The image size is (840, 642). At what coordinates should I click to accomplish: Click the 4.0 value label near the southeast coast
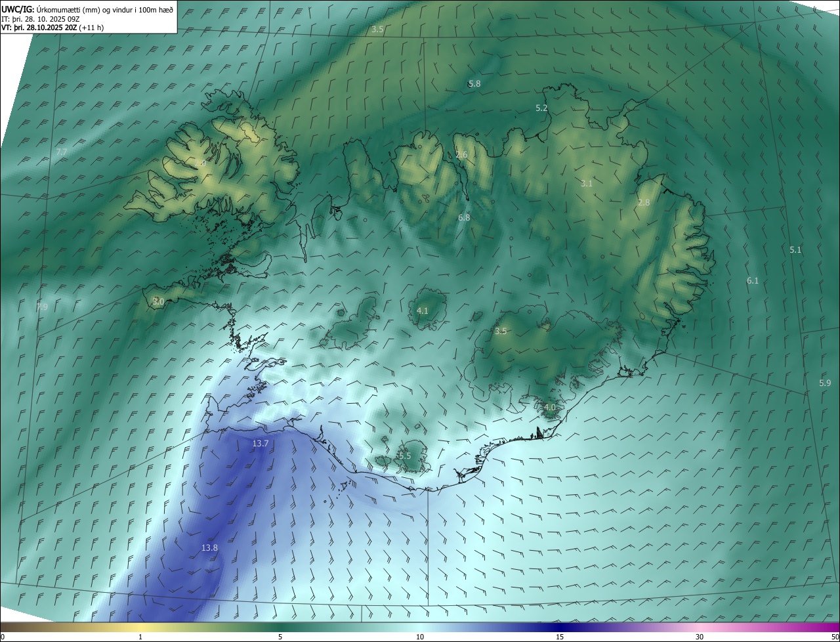click(x=550, y=408)
